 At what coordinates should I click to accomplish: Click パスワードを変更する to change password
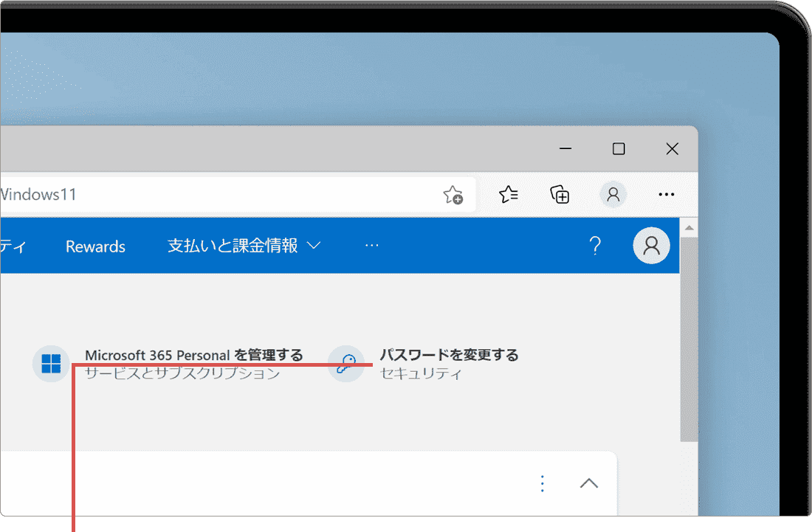tap(449, 354)
